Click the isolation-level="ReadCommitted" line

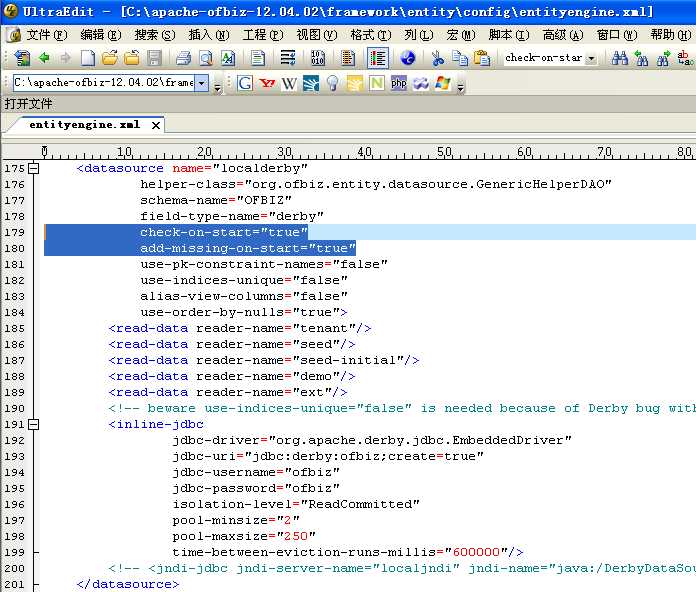click(x=296, y=505)
